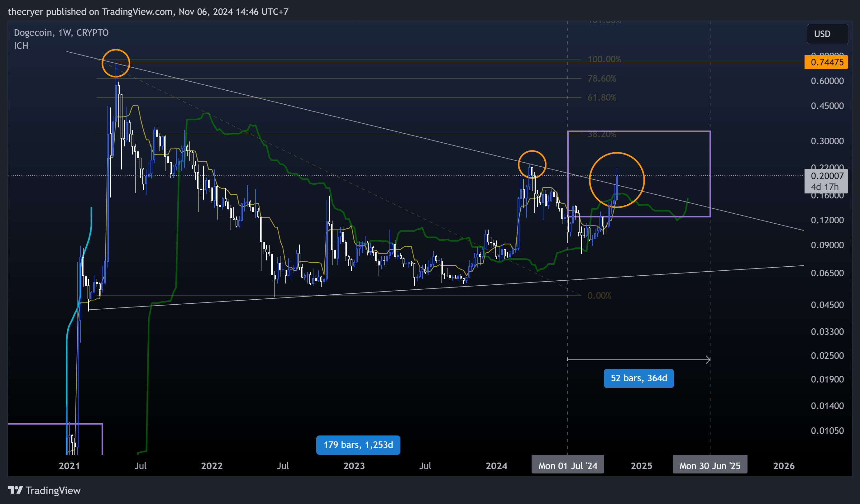Click the thecryer published header text
The image size is (860, 504).
(x=148, y=12)
